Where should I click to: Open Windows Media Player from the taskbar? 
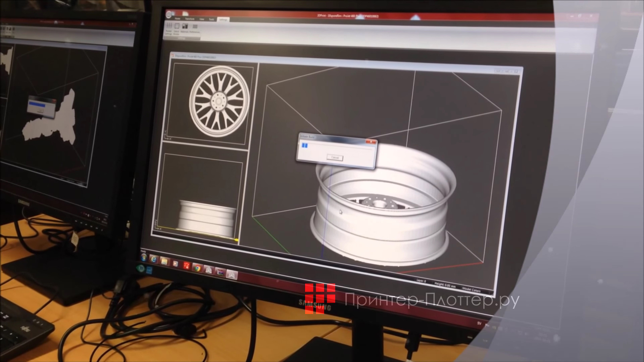(175, 264)
